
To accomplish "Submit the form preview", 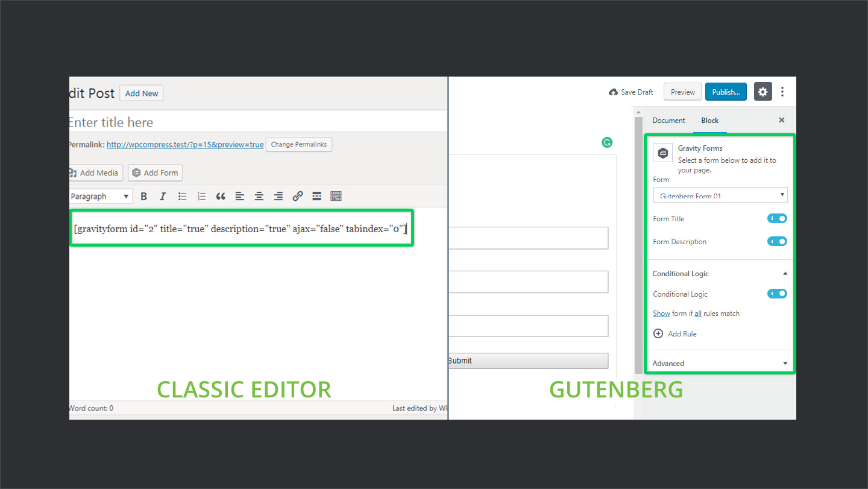I will [x=529, y=361].
